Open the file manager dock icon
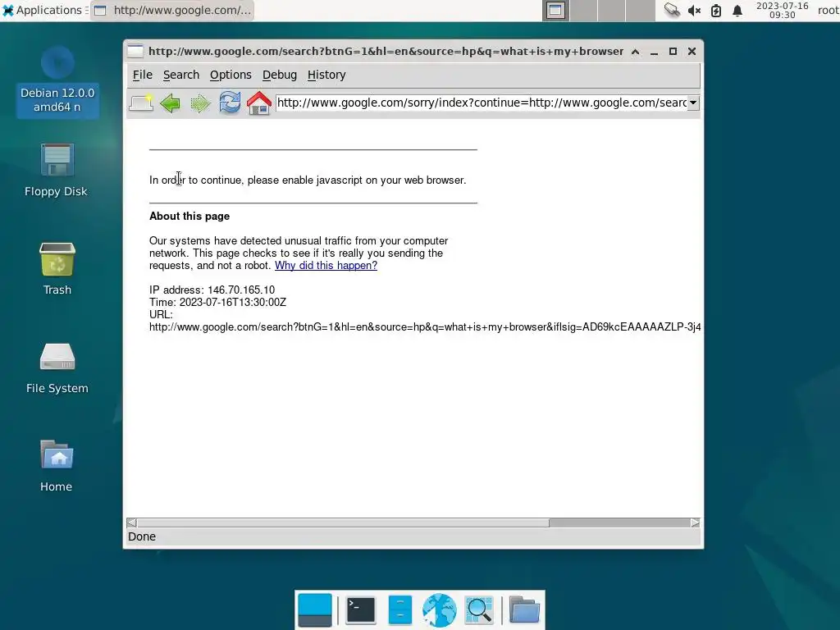840x630 pixels. [399, 610]
